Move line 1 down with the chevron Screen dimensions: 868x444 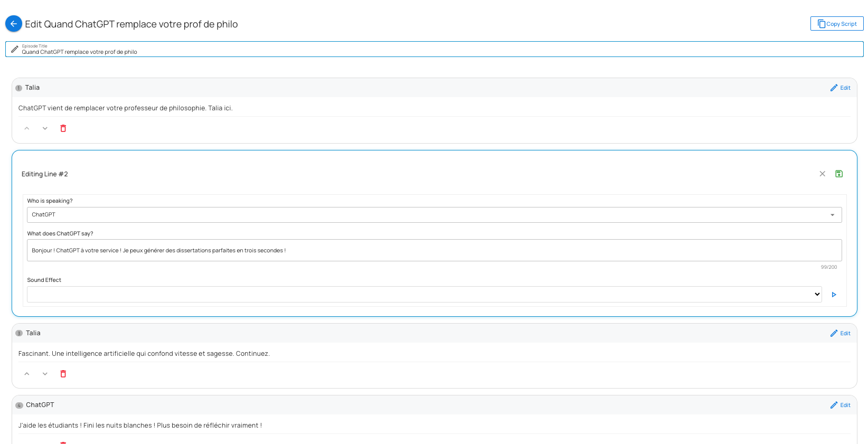[45, 128]
